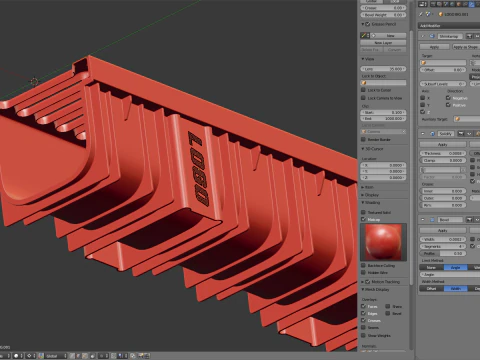Image resolution: width=480 pixels, height=360 pixels.
Task: Select Angle limit method in Bevel modifier
Action: [x=455, y=267]
